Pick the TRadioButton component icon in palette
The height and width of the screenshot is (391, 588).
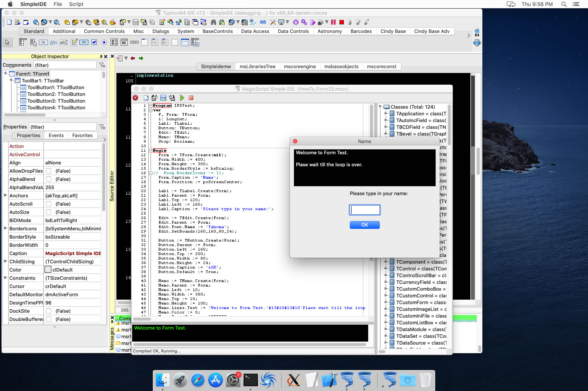click(x=104, y=42)
